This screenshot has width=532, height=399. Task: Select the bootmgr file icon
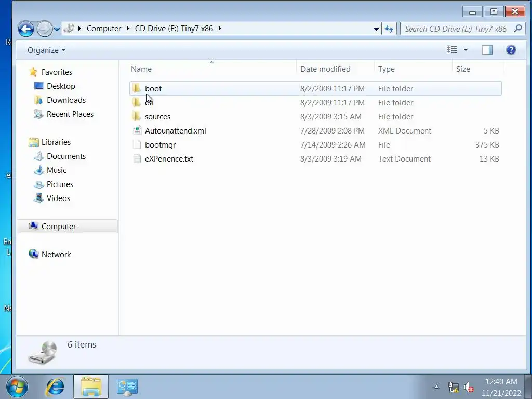[x=137, y=144]
